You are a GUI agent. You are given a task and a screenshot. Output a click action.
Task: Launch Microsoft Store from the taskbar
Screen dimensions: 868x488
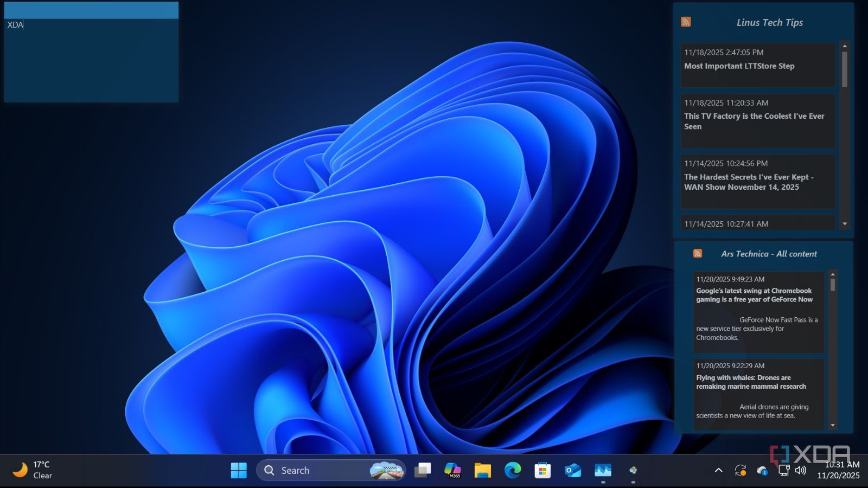point(542,470)
